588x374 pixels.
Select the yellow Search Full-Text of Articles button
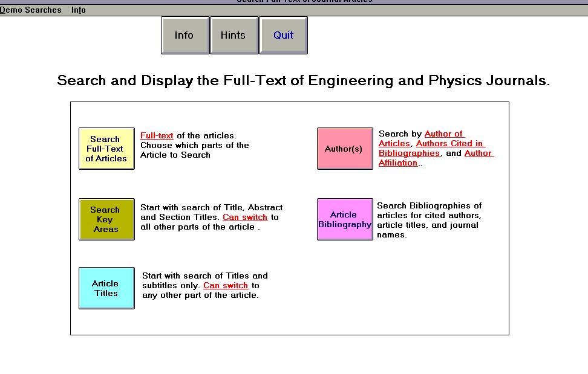tap(106, 149)
